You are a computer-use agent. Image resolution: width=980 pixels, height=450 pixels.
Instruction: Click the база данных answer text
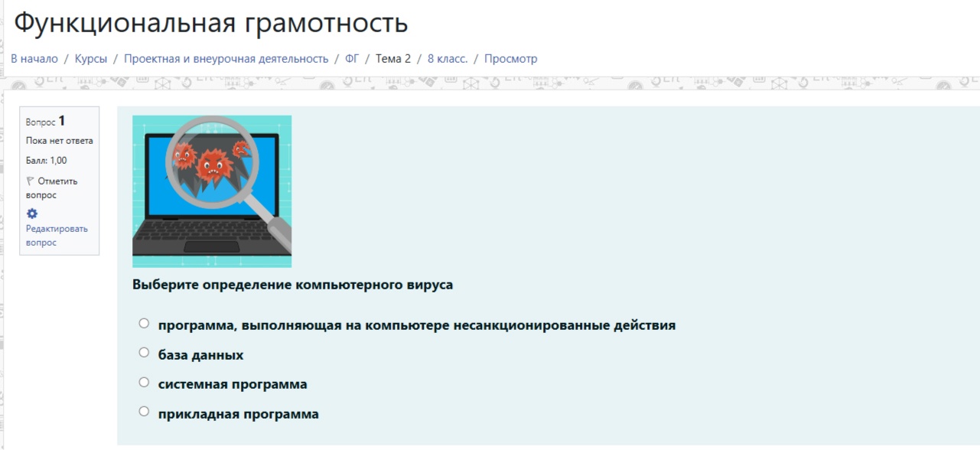(x=201, y=355)
